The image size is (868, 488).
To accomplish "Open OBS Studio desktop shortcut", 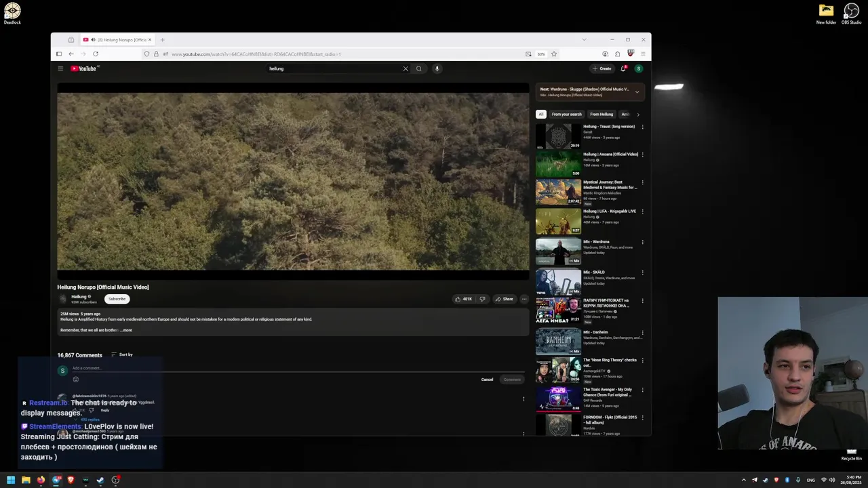I will [851, 13].
